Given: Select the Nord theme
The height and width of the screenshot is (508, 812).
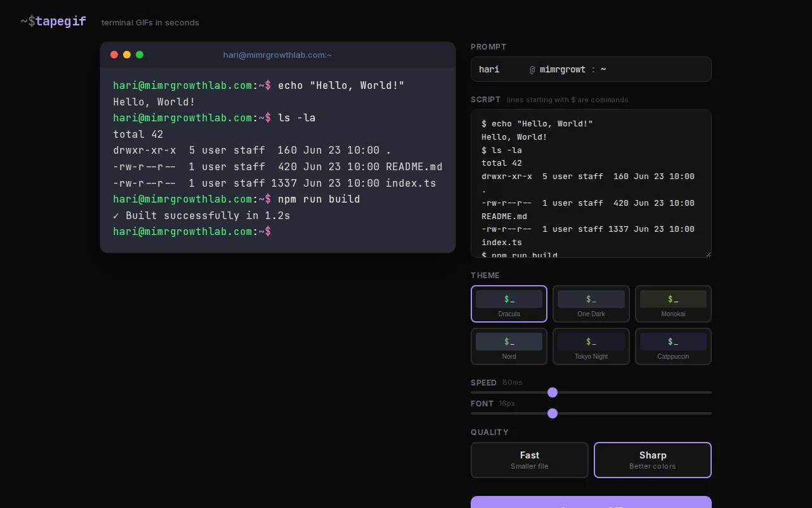Looking at the screenshot, I should [x=509, y=346].
